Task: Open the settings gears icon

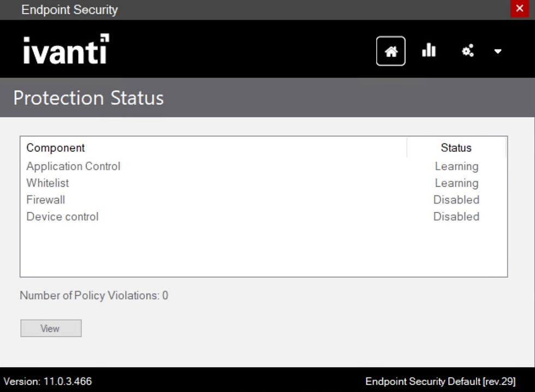Action: [x=467, y=50]
